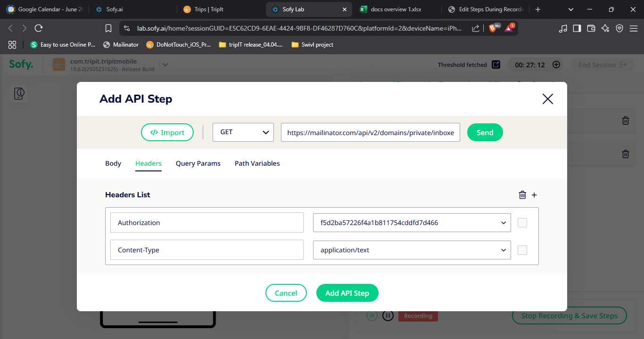Open docs overview 1.xlsx browser tab

click(x=397, y=9)
